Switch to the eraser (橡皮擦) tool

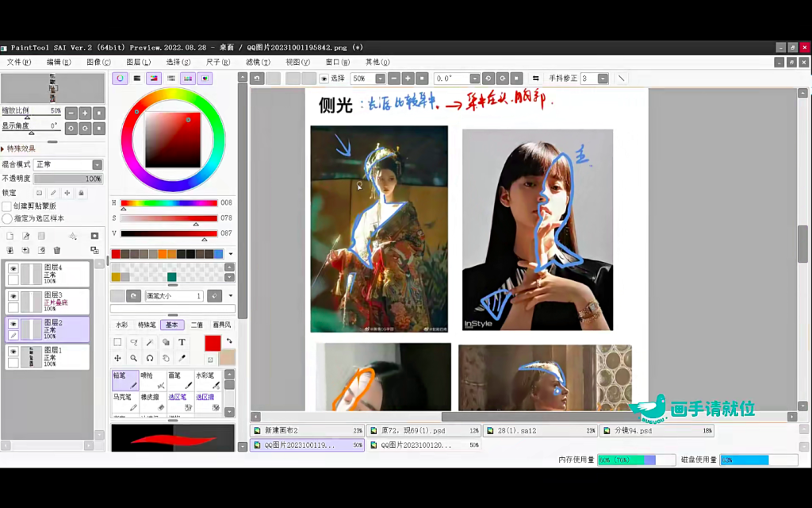point(153,402)
